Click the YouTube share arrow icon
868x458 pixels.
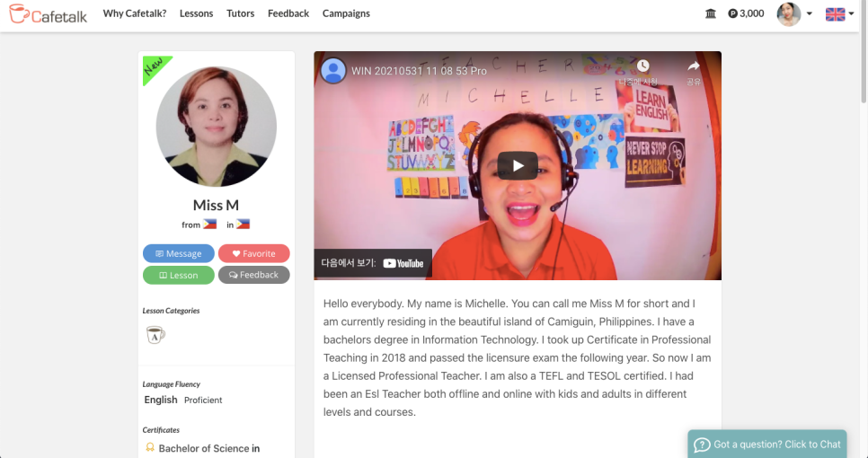pyautogui.click(x=693, y=66)
